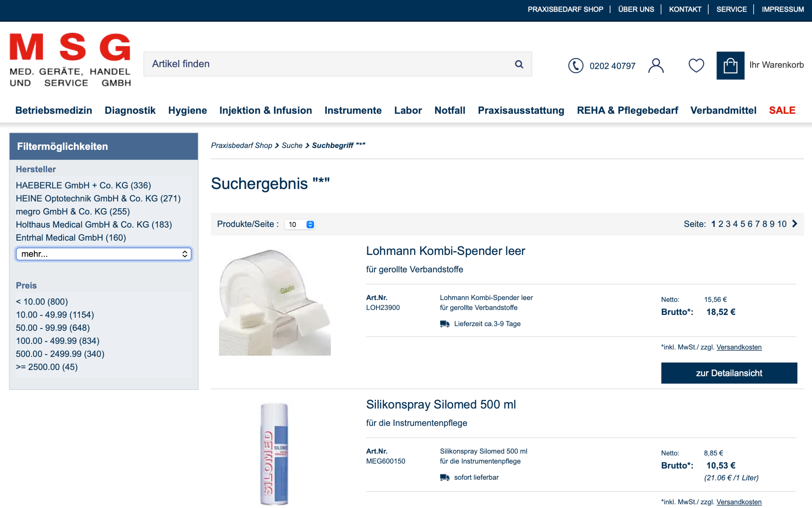812x508 pixels.
Task: Open the Diagnostik category
Action: pyautogui.click(x=130, y=110)
